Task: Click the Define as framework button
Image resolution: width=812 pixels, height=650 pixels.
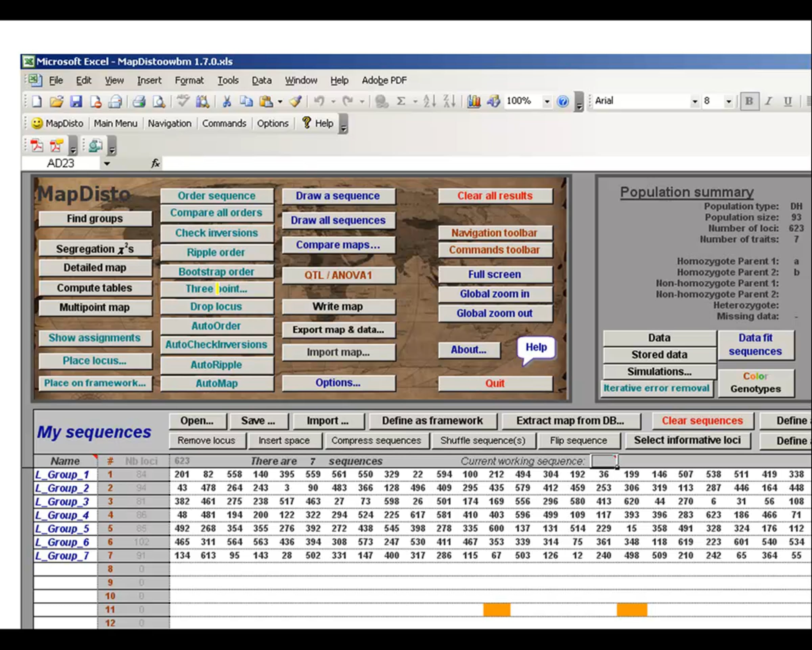Action: (433, 421)
